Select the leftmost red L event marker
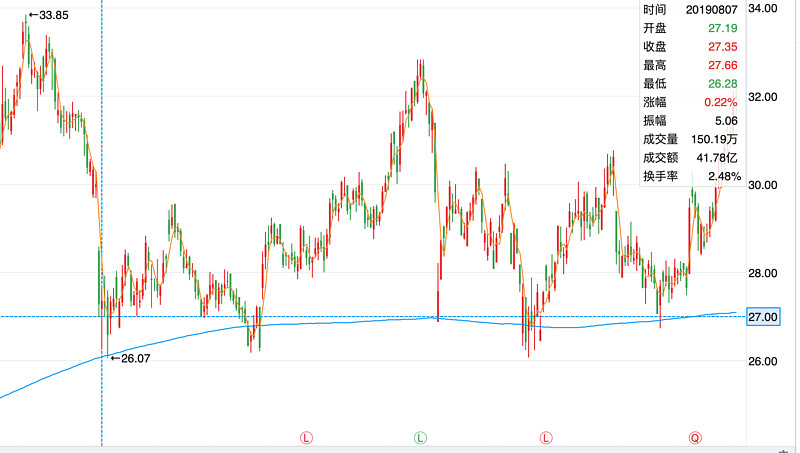 pyautogui.click(x=306, y=437)
